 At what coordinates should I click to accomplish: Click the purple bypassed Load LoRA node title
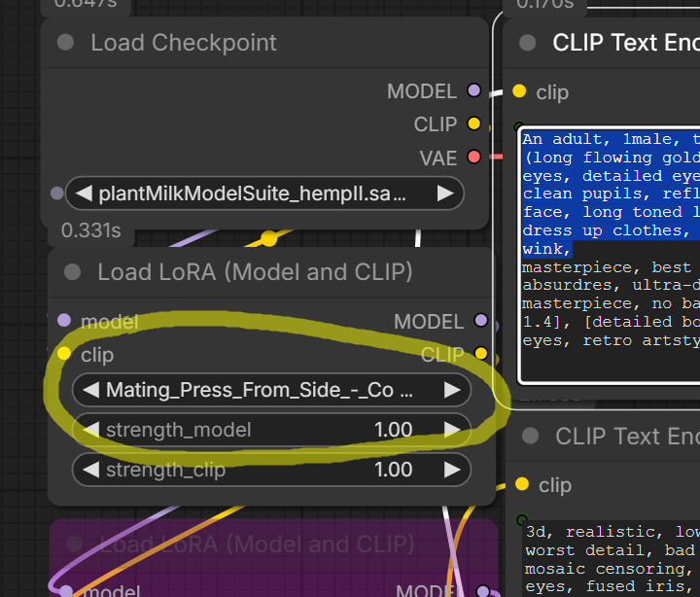257,544
